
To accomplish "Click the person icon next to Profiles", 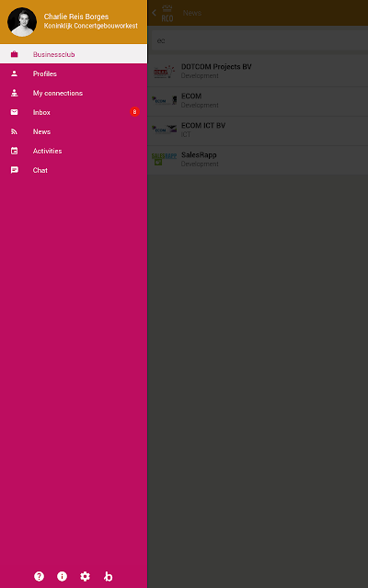I will pyautogui.click(x=15, y=73).
